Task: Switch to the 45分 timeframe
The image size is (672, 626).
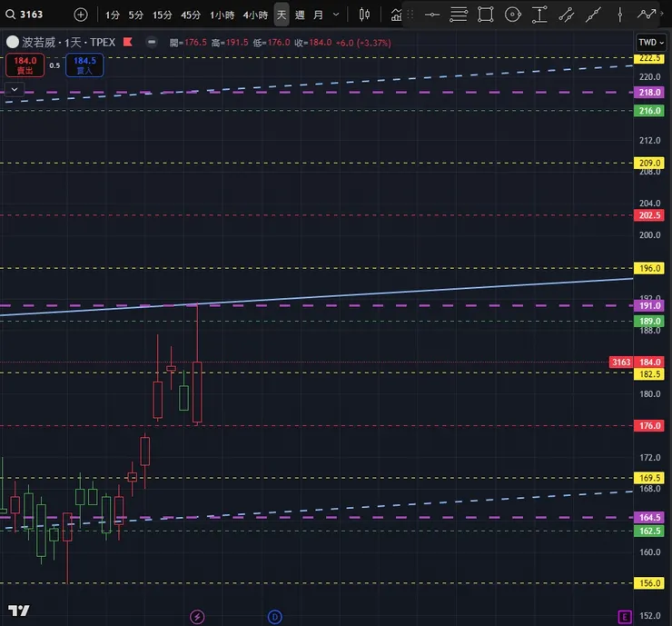Action: pos(191,15)
